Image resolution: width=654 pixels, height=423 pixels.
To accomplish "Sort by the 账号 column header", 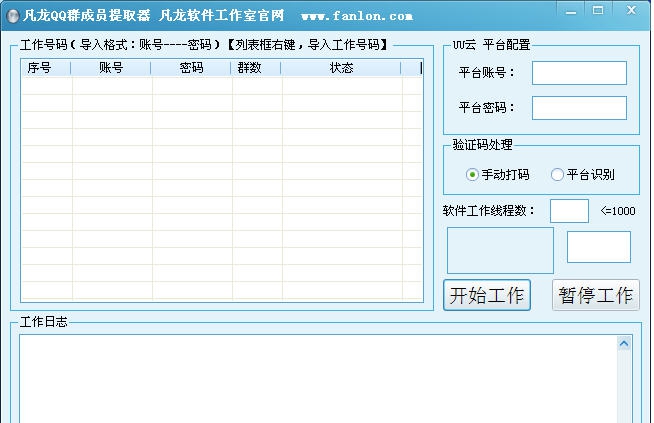I will [111, 68].
